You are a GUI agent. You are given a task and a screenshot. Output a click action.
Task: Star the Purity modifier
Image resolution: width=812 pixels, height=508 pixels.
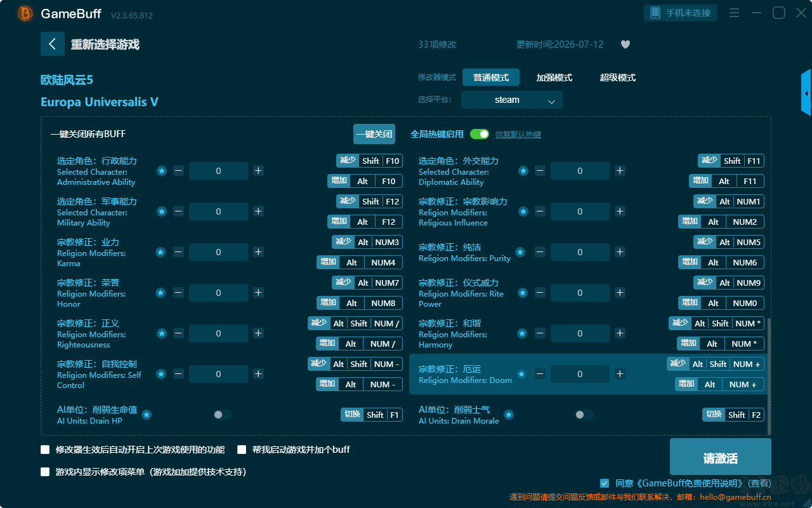click(520, 252)
